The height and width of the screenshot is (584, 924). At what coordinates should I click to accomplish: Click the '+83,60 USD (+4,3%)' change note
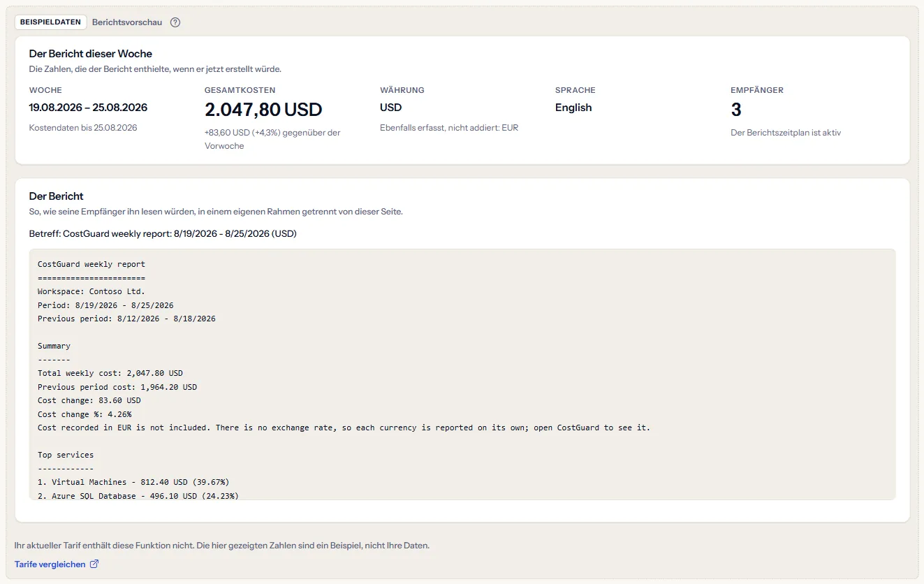coord(272,139)
